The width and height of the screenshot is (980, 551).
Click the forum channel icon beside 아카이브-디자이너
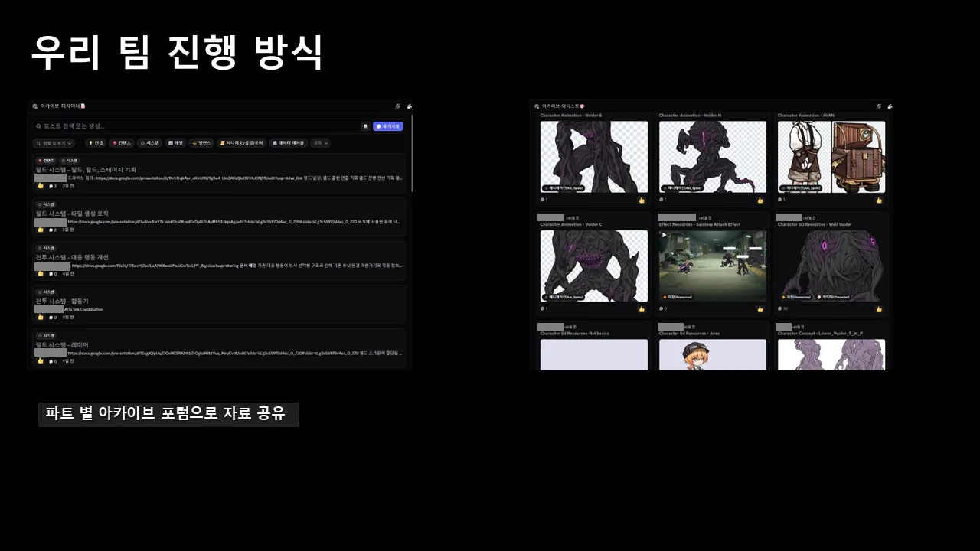35,106
